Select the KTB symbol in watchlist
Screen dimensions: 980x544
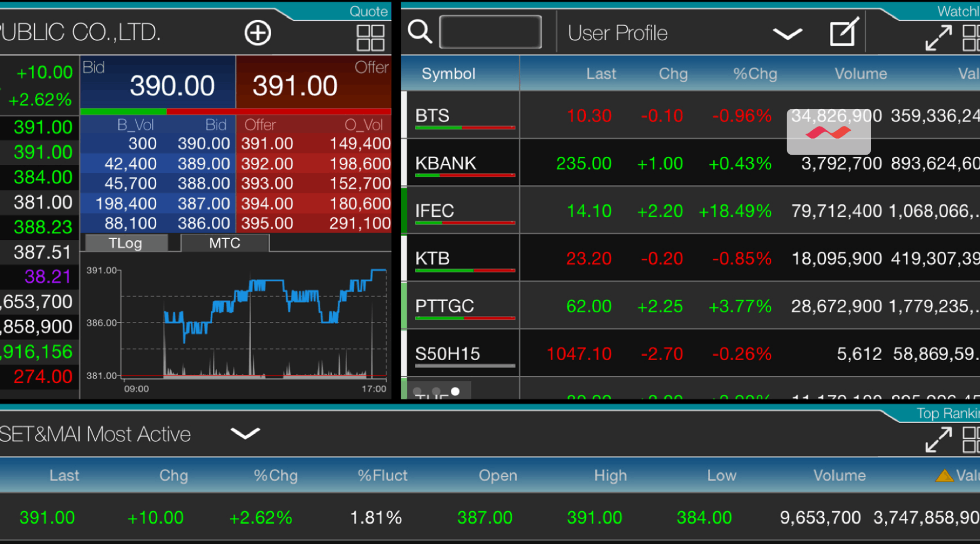pyautogui.click(x=433, y=258)
